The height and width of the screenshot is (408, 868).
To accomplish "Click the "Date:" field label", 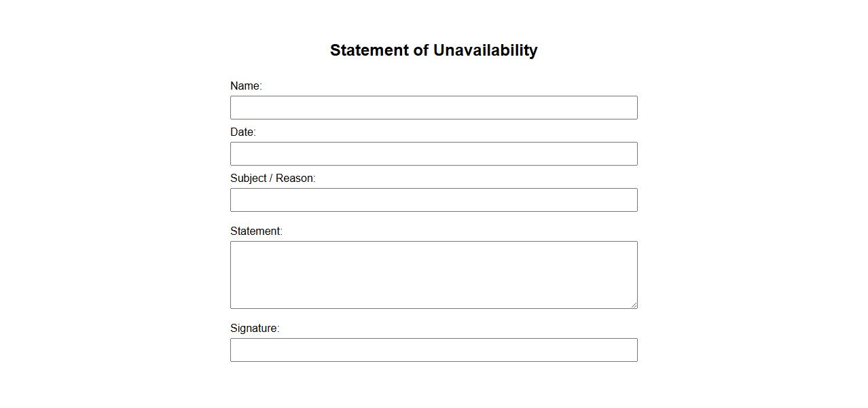I will (x=242, y=132).
